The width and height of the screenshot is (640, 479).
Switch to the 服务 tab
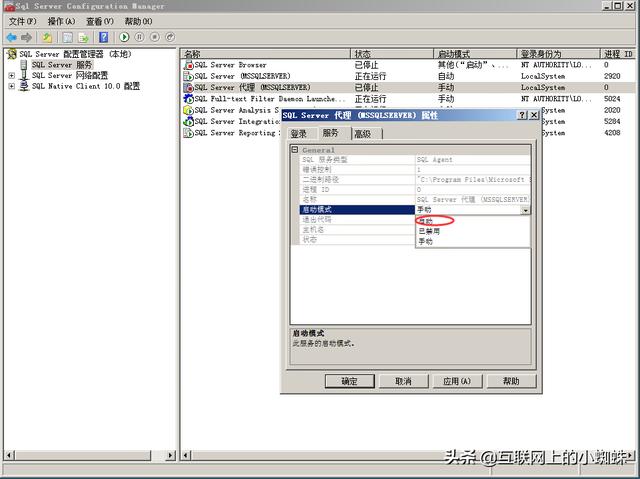pyautogui.click(x=330, y=133)
